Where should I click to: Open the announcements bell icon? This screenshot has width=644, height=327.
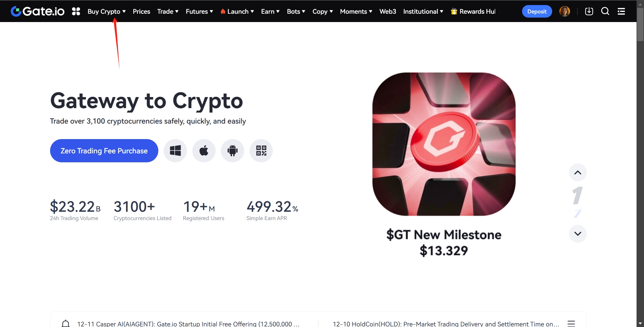pyautogui.click(x=66, y=323)
